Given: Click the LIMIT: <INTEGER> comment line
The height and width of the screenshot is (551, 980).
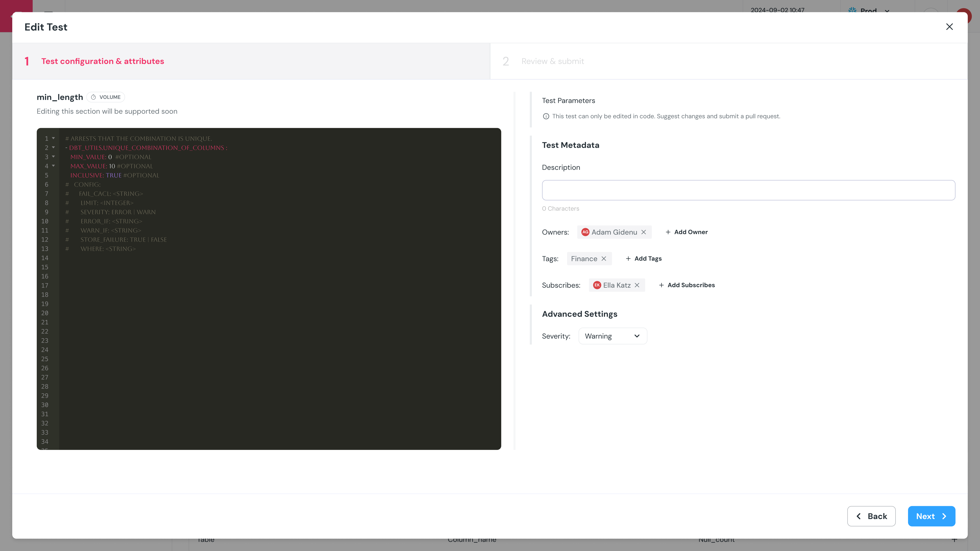Looking at the screenshot, I should point(99,203).
